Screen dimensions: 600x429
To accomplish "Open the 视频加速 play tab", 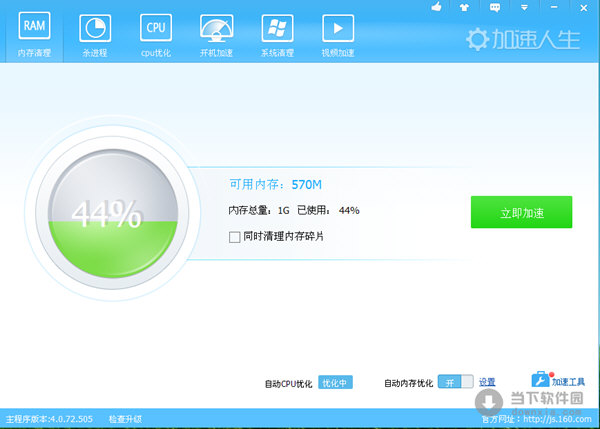I will [x=338, y=35].
